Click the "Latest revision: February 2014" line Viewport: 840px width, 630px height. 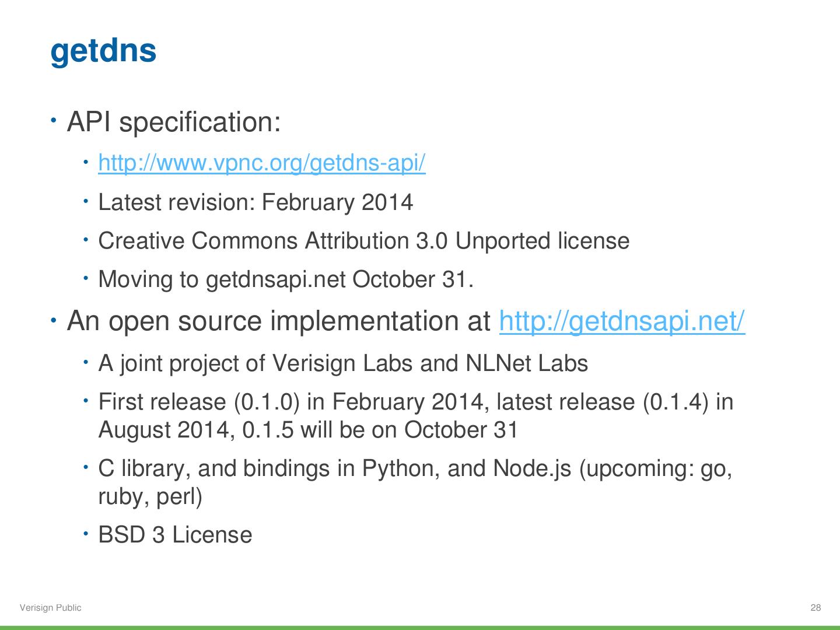[256, 202]
